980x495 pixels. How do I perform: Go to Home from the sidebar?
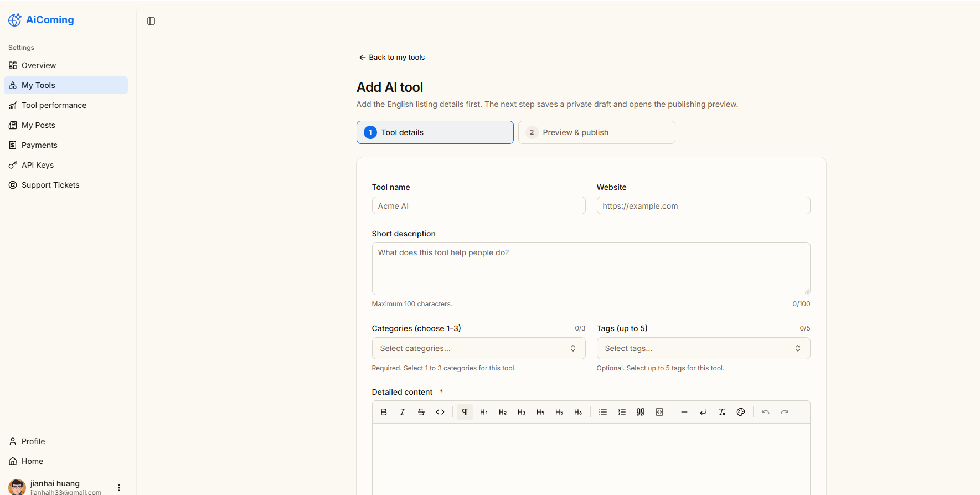66,461
